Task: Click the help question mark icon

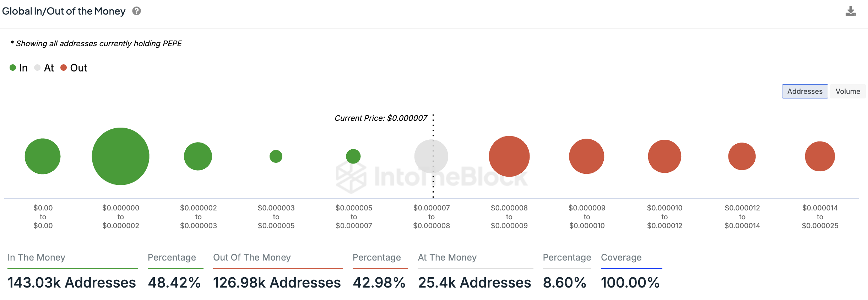Action: pos(136,11)
